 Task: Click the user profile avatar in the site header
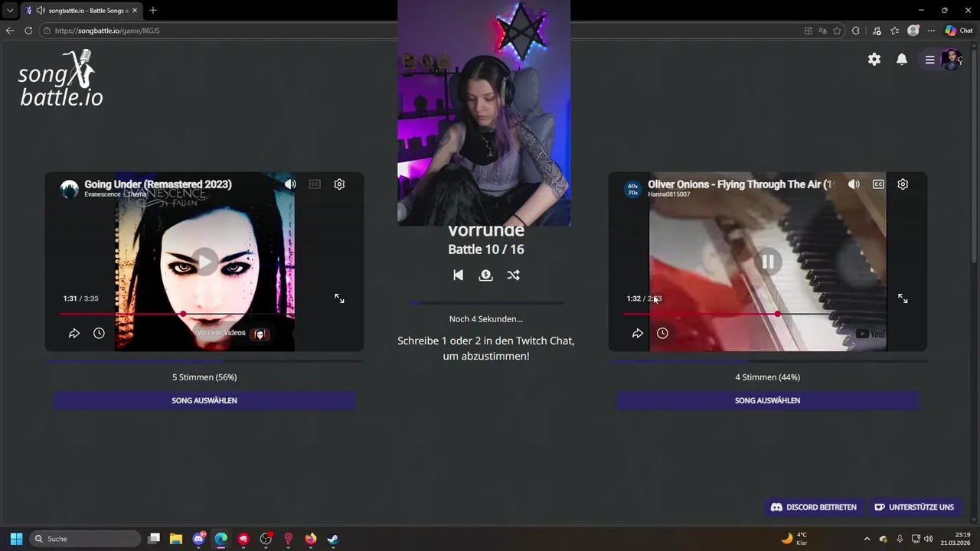[951, 60]
